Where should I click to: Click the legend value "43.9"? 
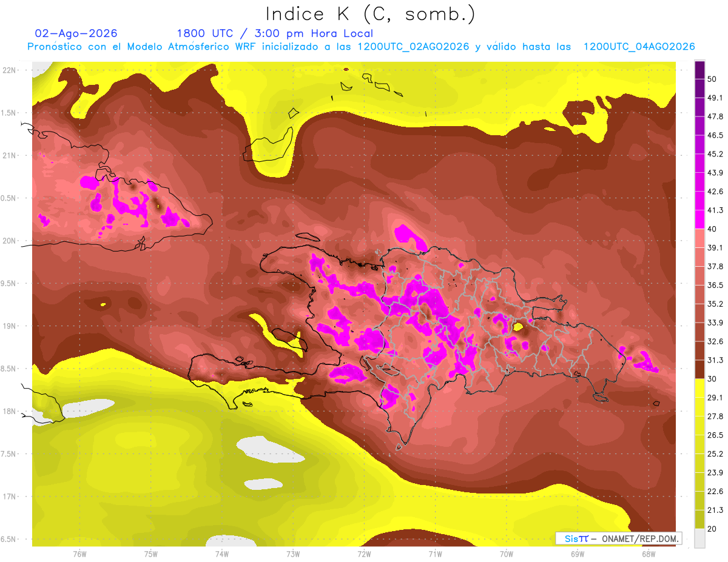[x=716, y=173]
